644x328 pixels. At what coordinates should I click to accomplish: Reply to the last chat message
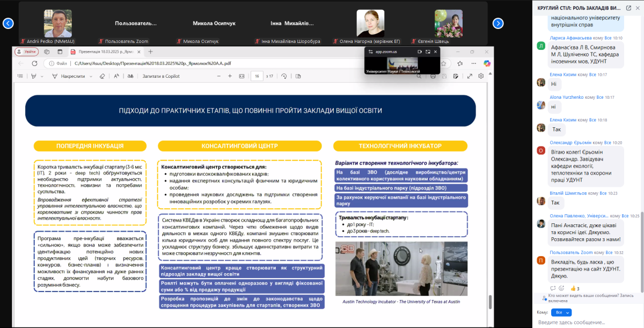(x=552, y=288)
